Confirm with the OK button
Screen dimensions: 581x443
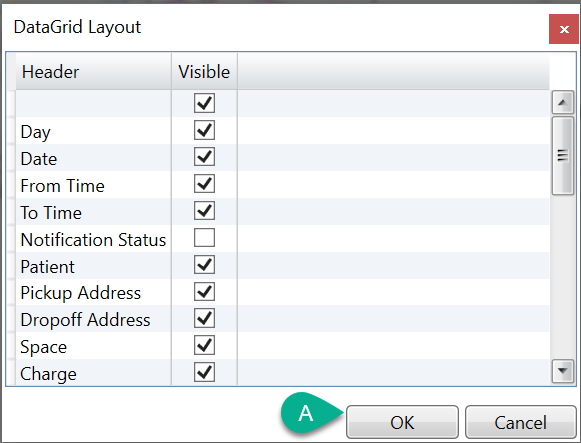point(402,422)
